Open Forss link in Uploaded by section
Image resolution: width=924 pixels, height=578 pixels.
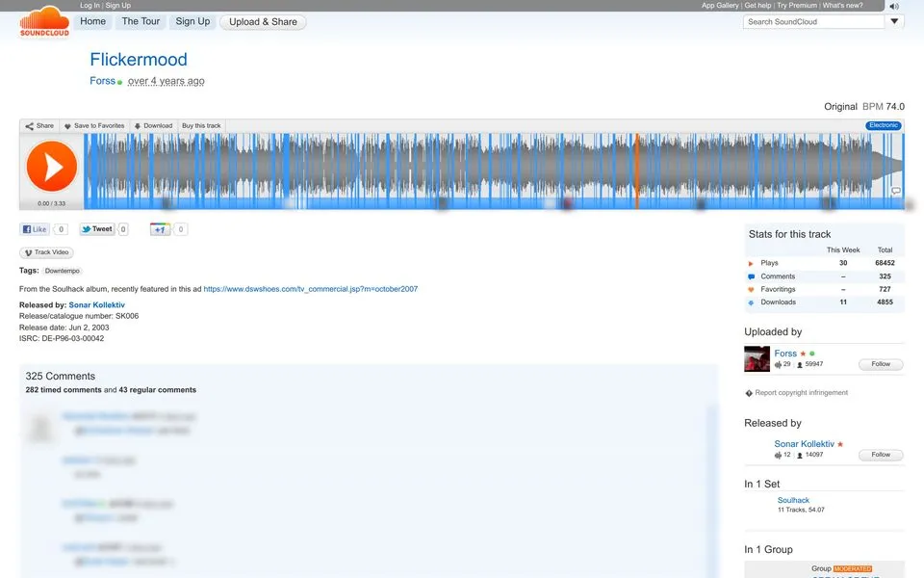tap(785, 354)
